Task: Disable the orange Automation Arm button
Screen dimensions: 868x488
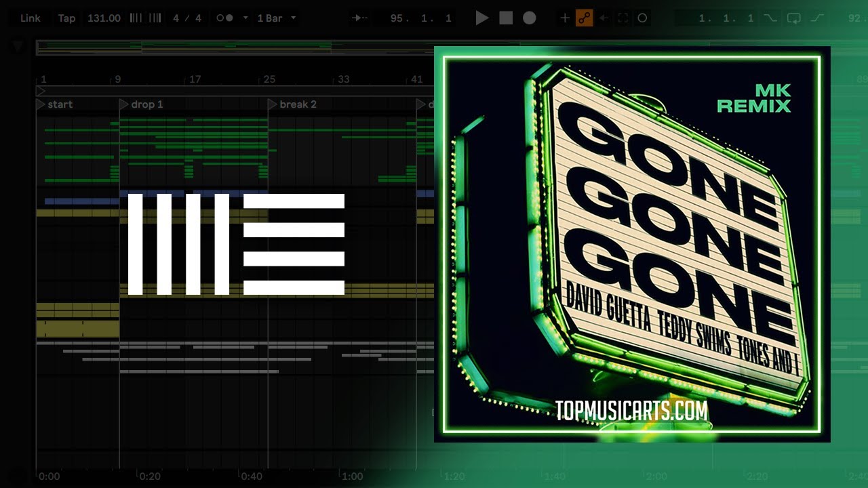Action: [584, 18]
